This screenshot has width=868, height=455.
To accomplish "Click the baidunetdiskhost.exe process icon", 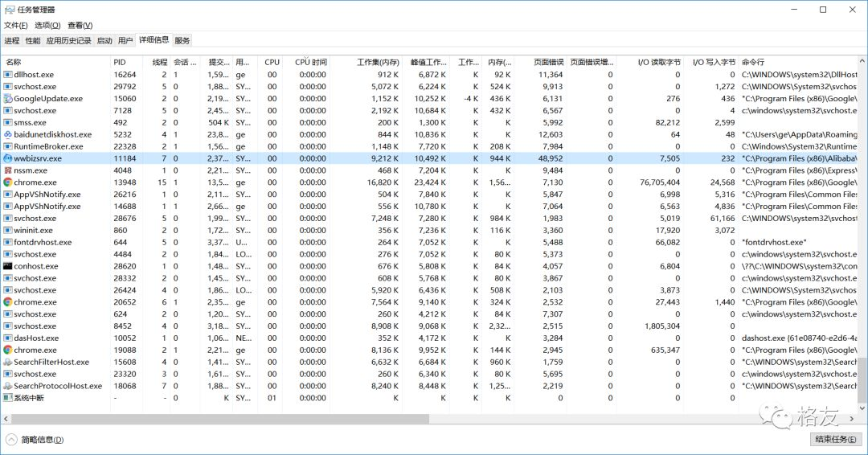I will [x=8, y=134].
